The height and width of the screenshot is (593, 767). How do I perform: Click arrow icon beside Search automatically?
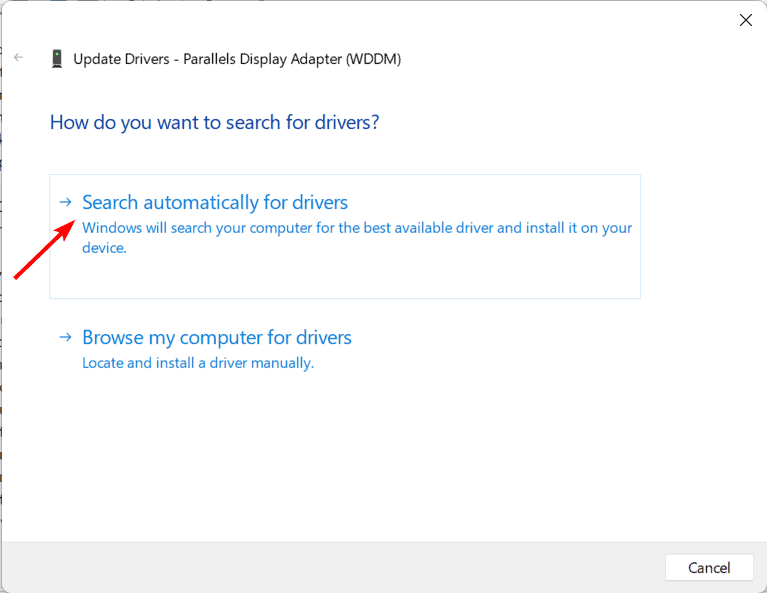tap(66, 202)
